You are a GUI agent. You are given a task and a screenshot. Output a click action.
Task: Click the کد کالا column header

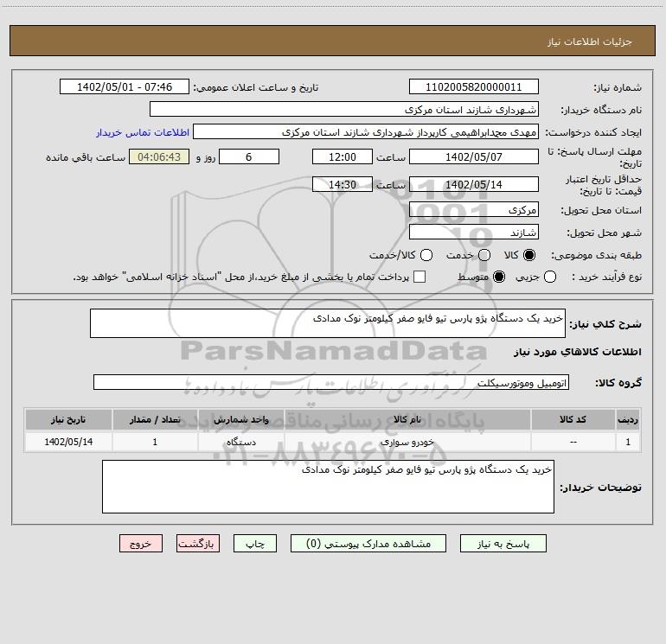[x=573, y=419]
